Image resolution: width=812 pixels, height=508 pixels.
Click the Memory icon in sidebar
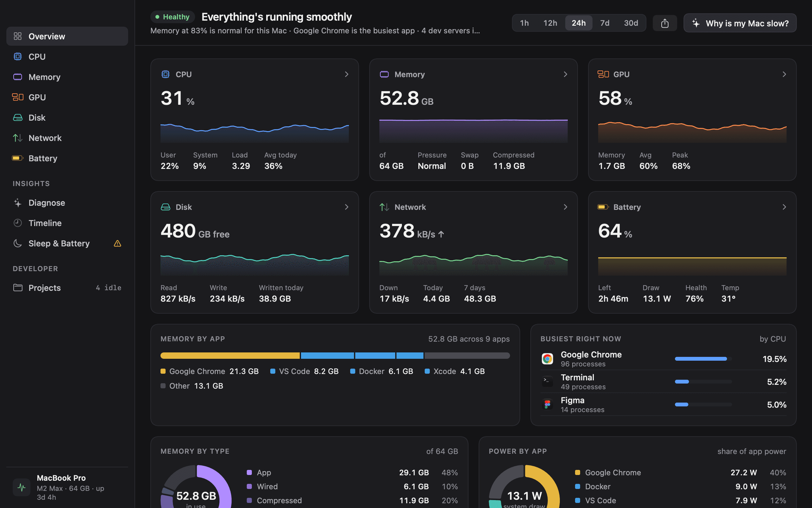(x=17, y=77)
